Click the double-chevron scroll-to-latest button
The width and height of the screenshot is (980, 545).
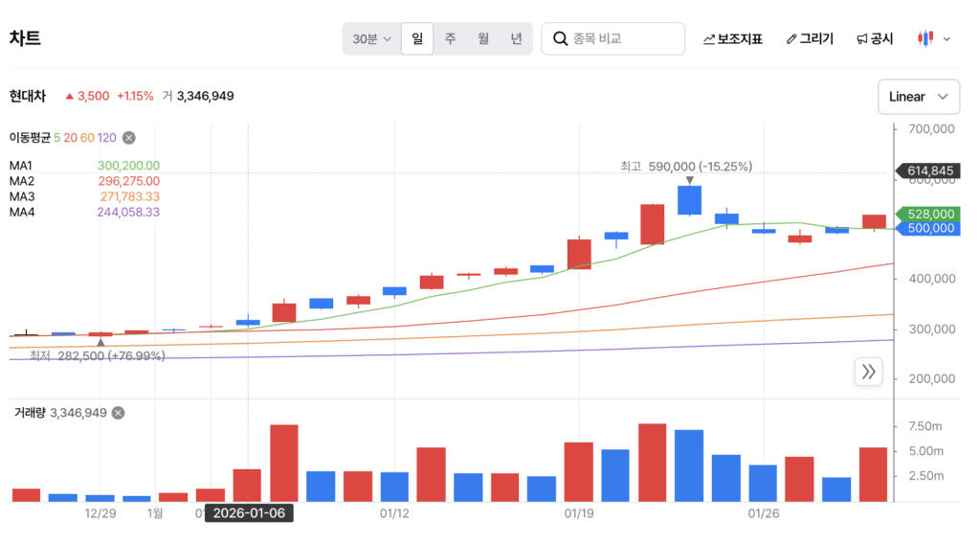click(868, 372)
